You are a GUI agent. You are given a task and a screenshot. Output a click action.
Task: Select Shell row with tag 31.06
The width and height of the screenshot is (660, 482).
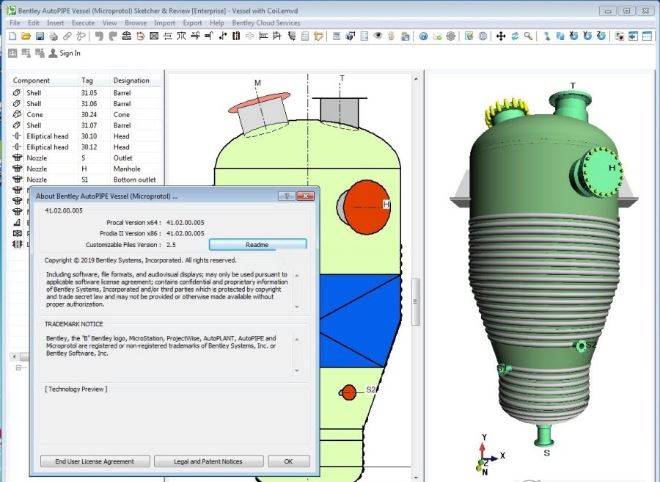(x=85, y=104)
